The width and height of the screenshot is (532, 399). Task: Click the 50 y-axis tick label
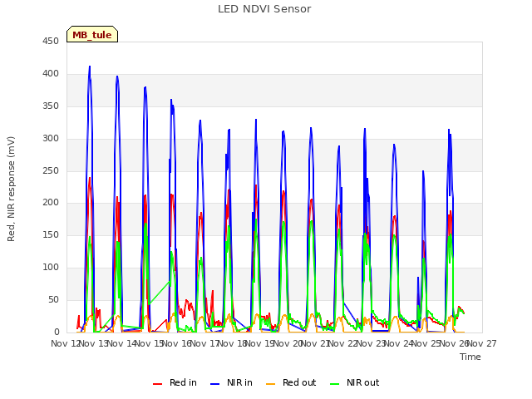[53, 299]
